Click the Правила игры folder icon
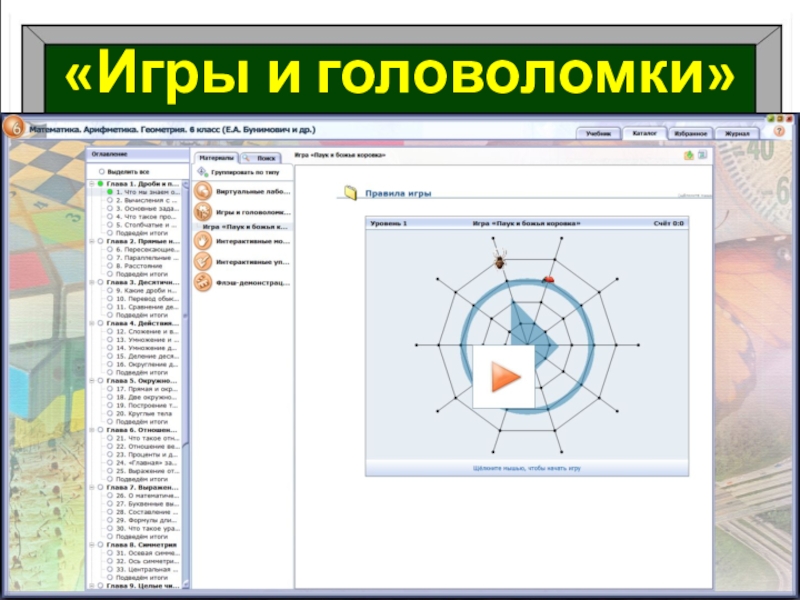800x600 pixels. pos(350,192)
